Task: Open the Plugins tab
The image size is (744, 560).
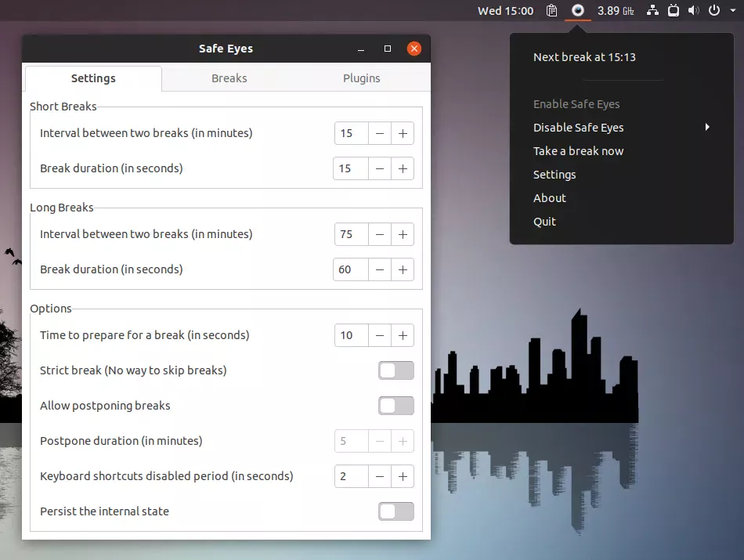Action: (361, 78)
